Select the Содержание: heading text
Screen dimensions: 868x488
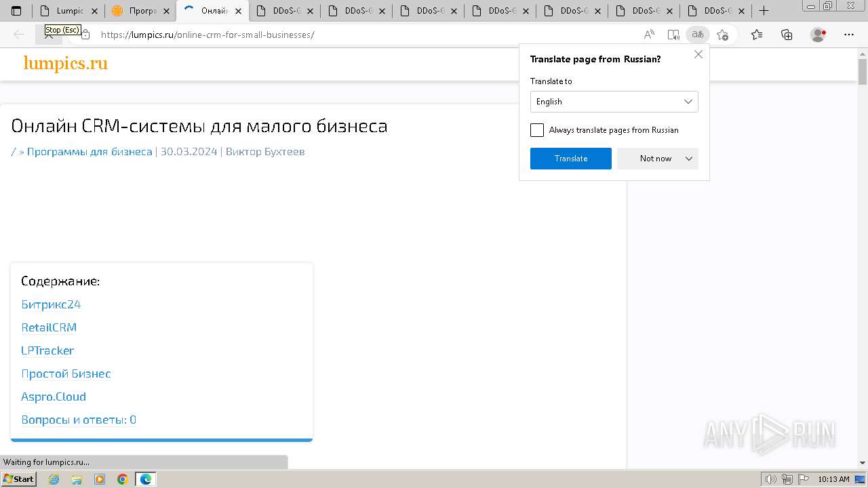[x=60, y=281]
